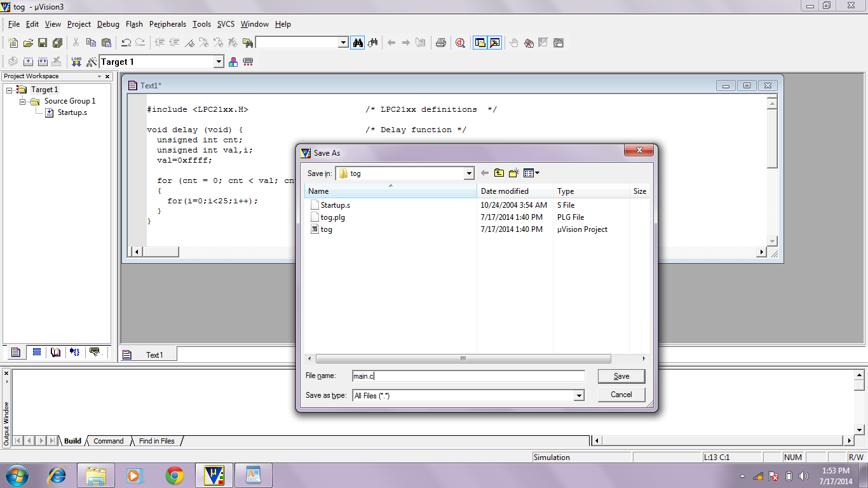Click the binoculars Find icon
Screen dimensions: 868x488
pos(358,43)
